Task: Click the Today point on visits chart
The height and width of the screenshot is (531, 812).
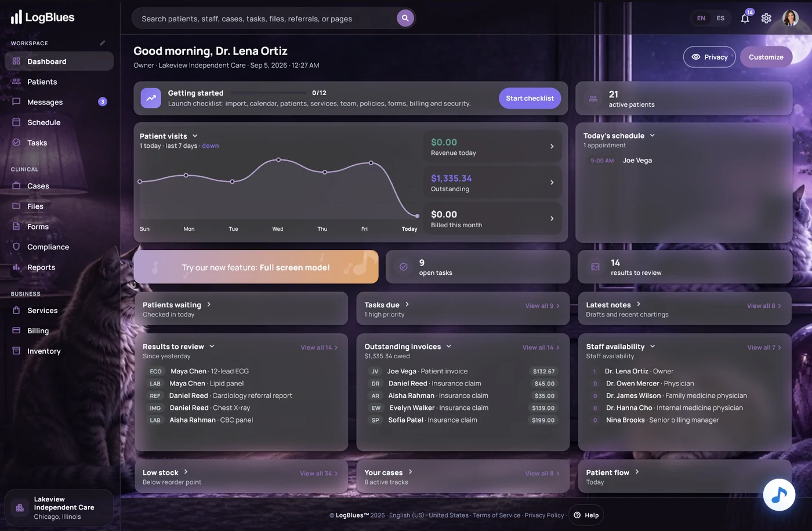Action: (x=417, y=216)
